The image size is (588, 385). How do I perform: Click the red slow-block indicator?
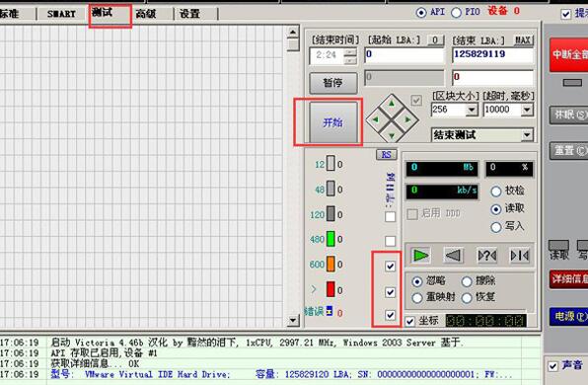331,289
